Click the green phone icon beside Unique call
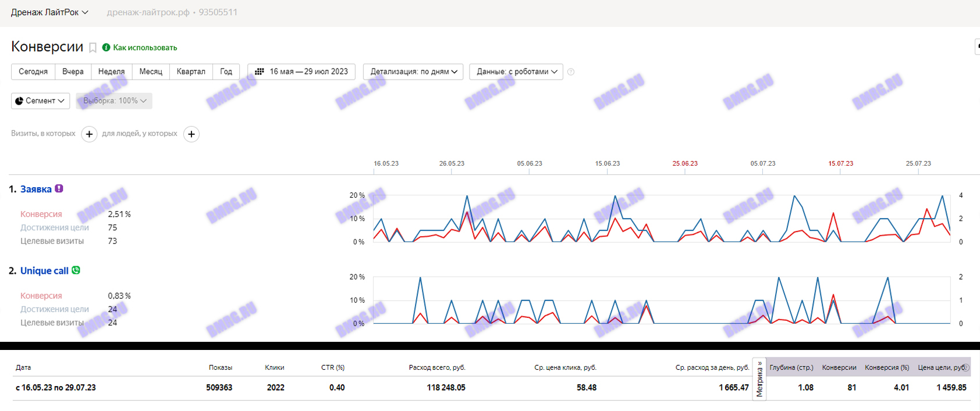This screenshot has width=980, height=411. (x=76, y=270)
